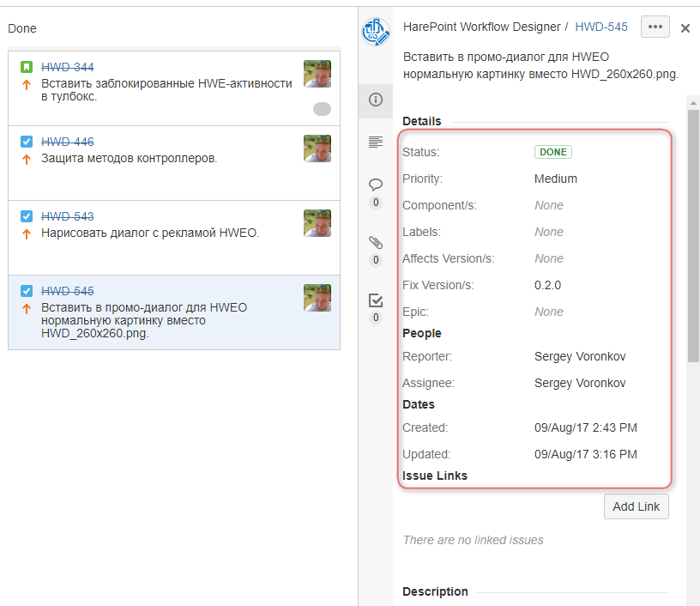Viewport: 700px width, 606px height.
Task: Open HWD-545 card key link
Action: [68, 291]
